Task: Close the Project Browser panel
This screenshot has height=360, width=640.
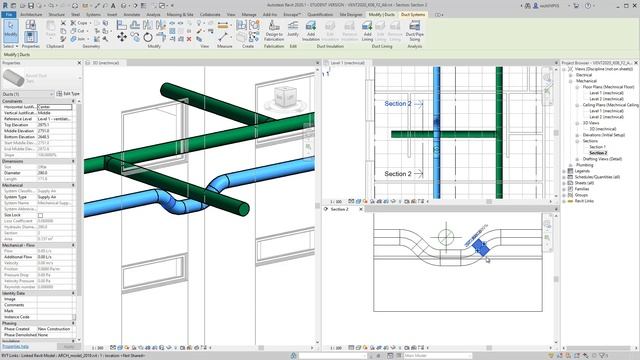Action: tap(636, 63)
